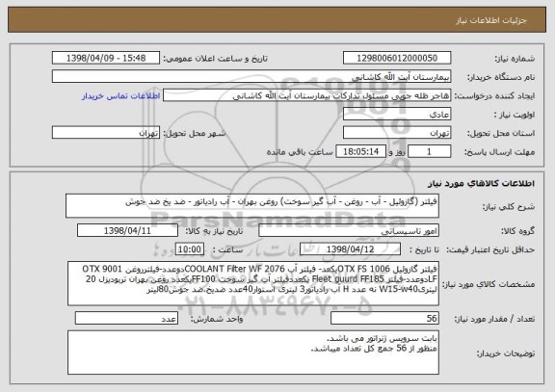Viewport: 555px width, 392px height.
Task: Click the public announcement date field 1398/04/09 - 15:48
Action: pyautogui.click(x=106, y=58)
